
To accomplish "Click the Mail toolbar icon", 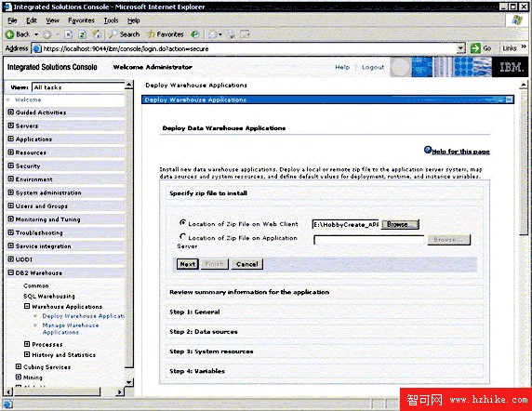I will tap(213, 34).
